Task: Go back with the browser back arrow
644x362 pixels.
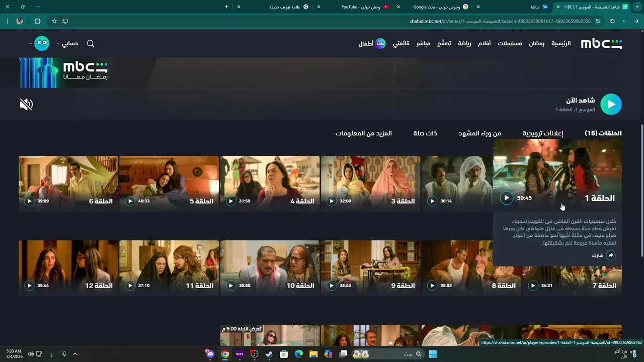Action: click(x=636, y=21)
